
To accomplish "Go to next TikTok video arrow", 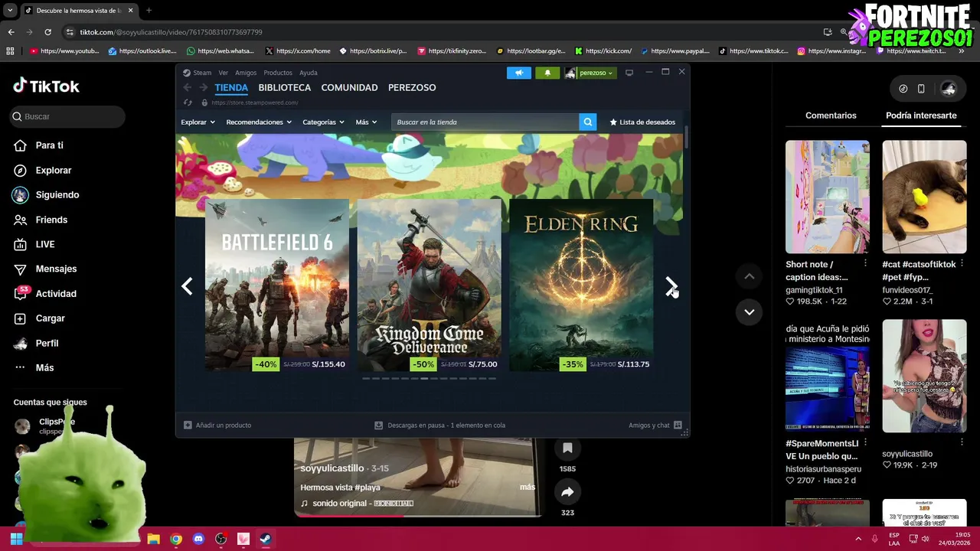I will pos(750,311).
